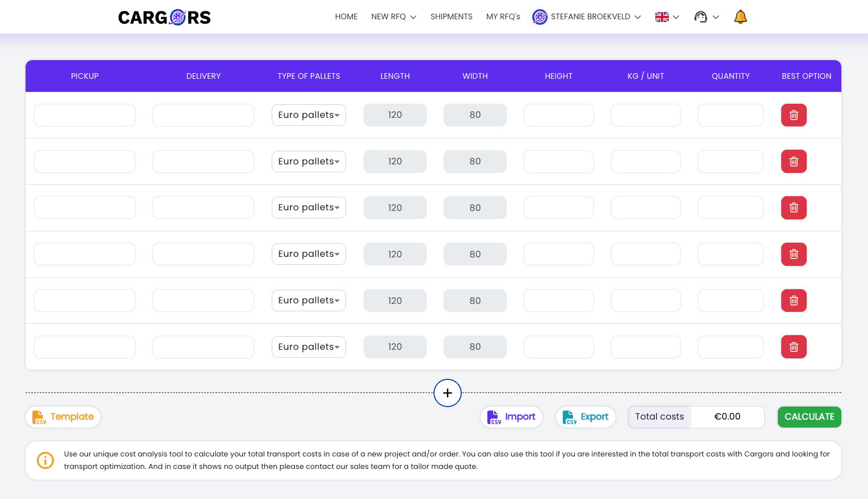Go to HOME page
The height and width of the screenshot is (499, 868).
[x=346, y=16]
